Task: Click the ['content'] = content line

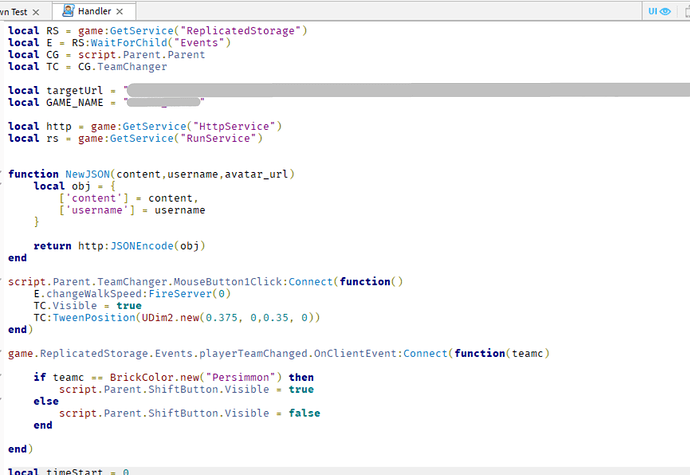Action: [x=129, y=198]
